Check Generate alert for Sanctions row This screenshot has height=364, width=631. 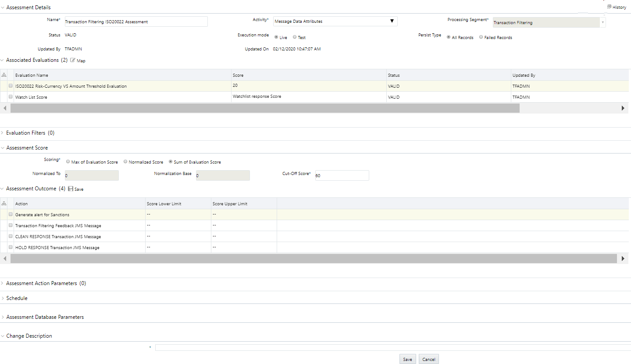(11, 214)
